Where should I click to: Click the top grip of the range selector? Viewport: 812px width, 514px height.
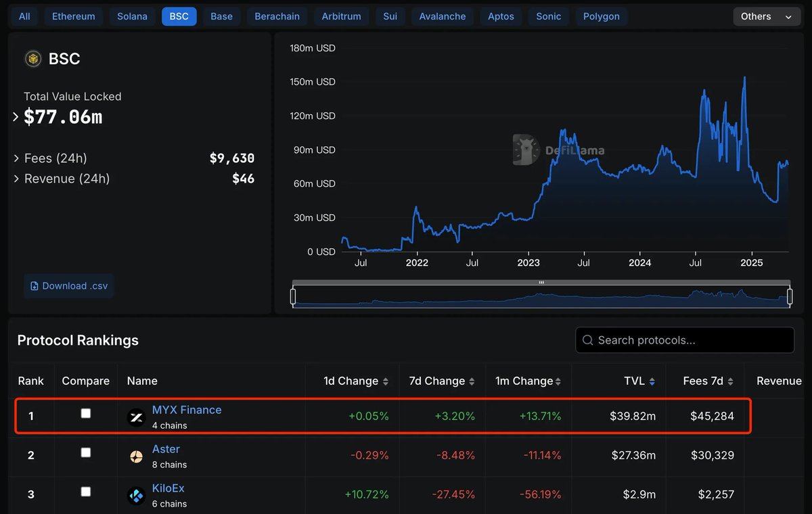[x=541, y=283]
